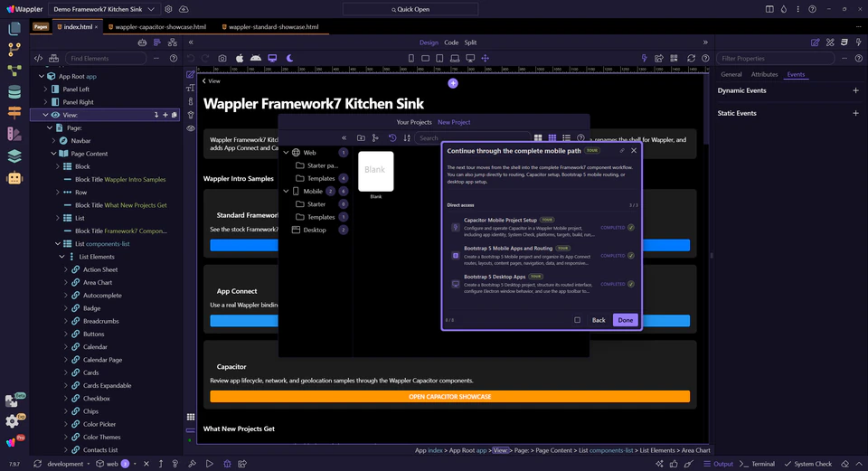The width and height of the screenshot is (868, 471).
Task: Expand the Navbar tree node
Action: pos(53,141)
